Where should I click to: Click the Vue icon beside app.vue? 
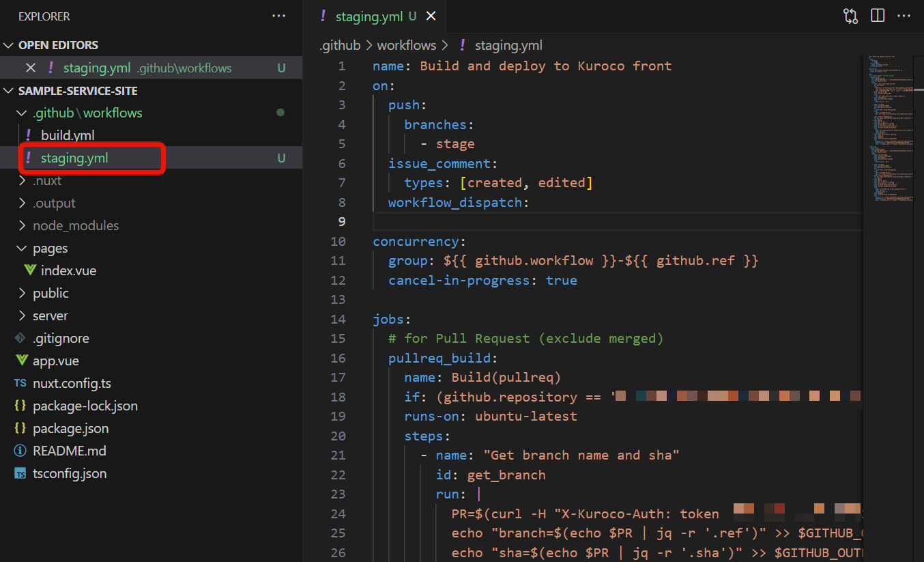[20, 361]
